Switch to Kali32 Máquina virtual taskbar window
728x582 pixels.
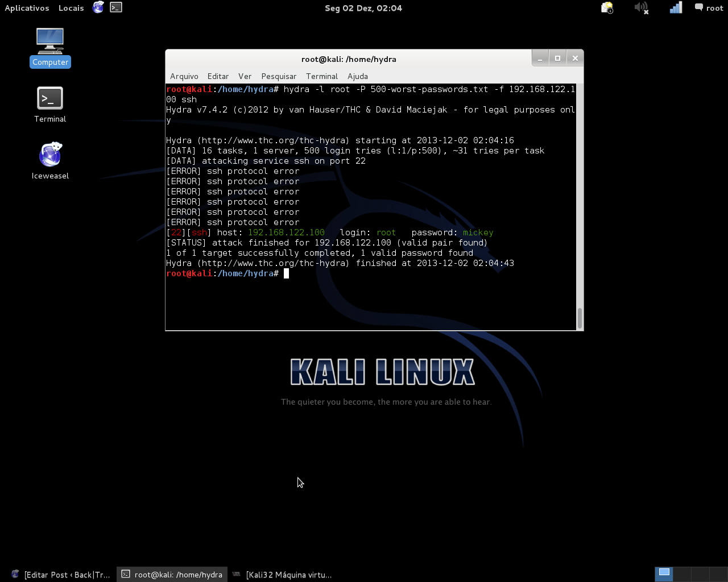[x=283, y=575]
